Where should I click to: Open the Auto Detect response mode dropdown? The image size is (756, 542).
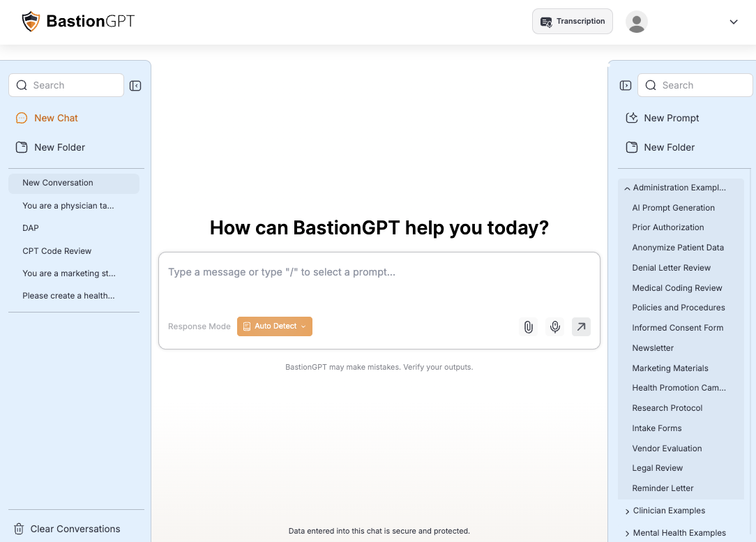(x=274, y=326)
